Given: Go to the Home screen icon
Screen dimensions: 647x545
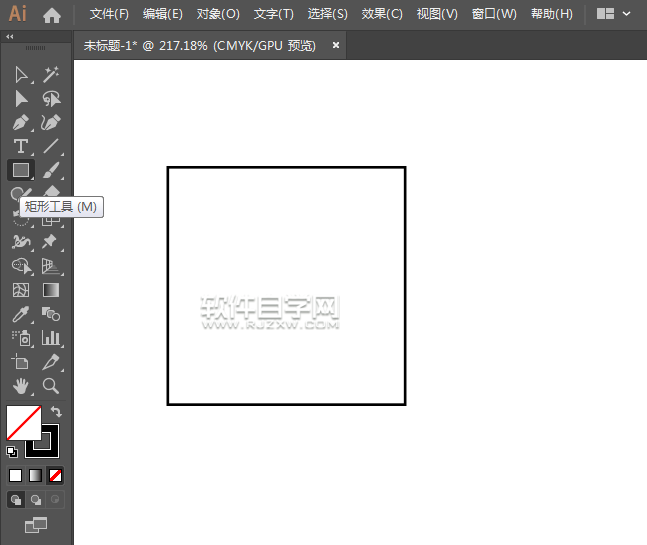Looking at the screenshot, I should [x=52, y=16].
